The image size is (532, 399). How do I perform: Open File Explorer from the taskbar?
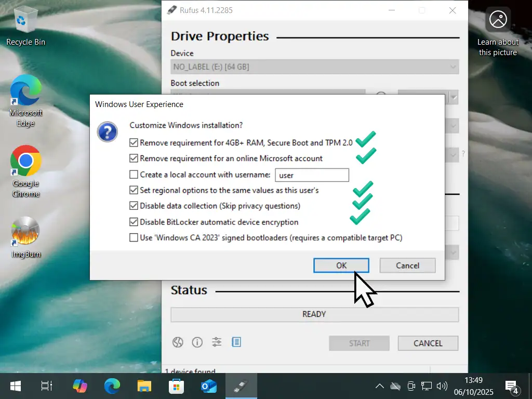coord(144,386)
